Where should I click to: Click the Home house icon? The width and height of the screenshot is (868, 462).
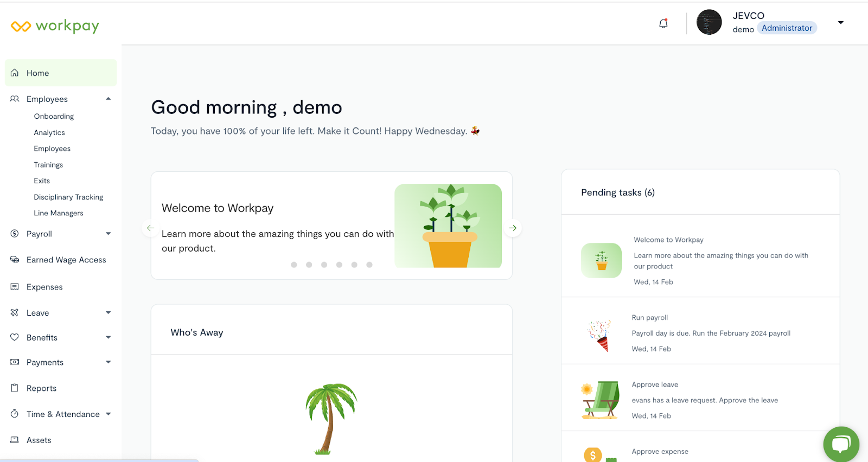(15, 73)
